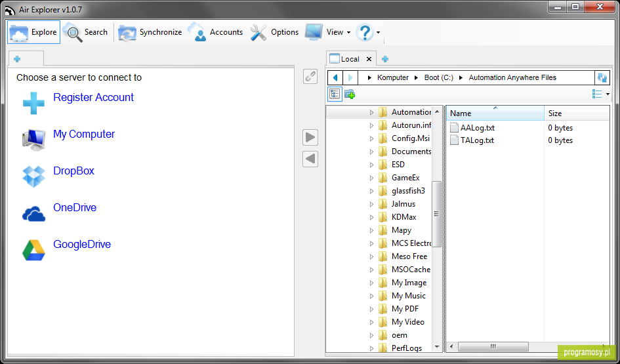The image size is (620, 364).
Task: Click the AALog.txt file icon
Action: [454, 128]
